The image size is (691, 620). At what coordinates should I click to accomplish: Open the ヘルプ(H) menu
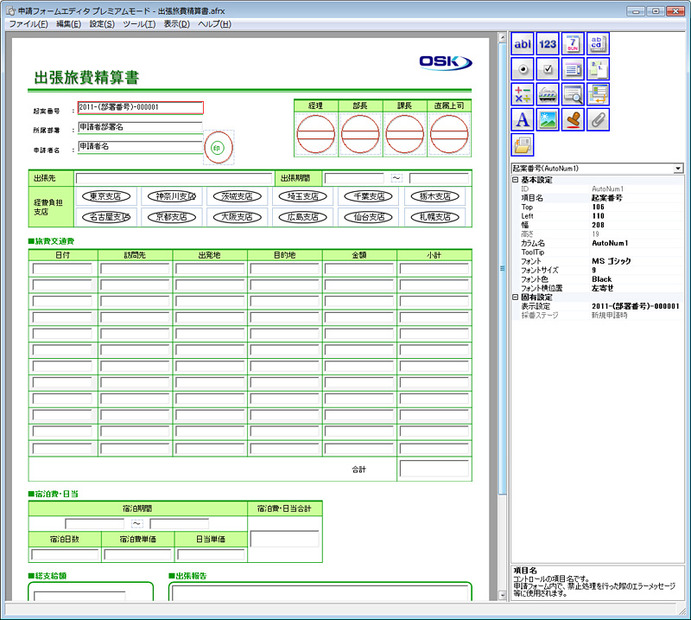(215, 24)
